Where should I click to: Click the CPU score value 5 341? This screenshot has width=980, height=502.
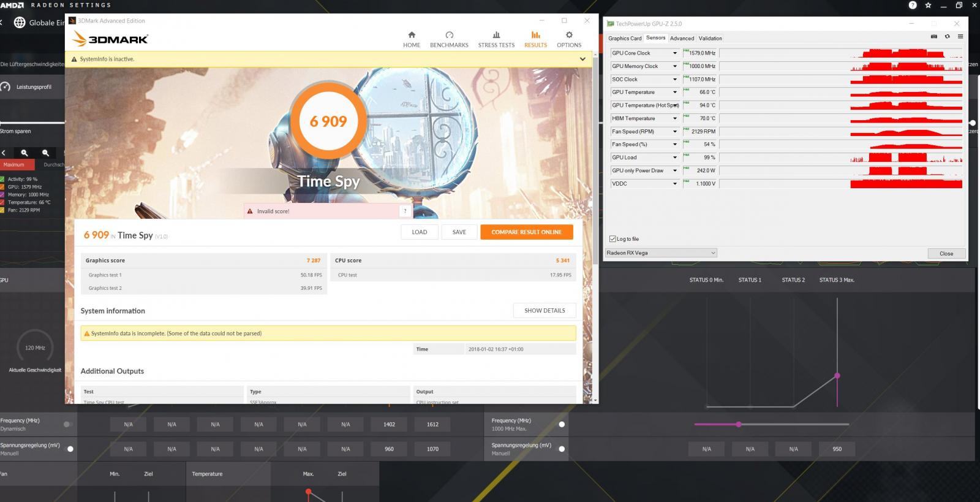click(x=563, y=261)
